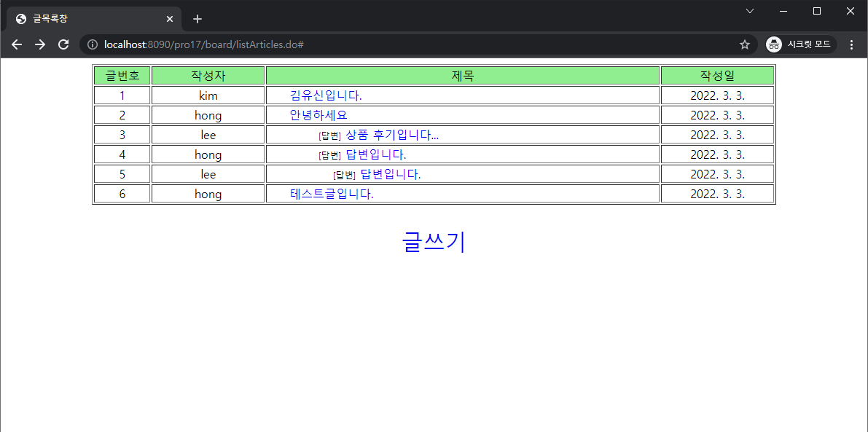Open the article 테스트글입니다.

(331, 195)
